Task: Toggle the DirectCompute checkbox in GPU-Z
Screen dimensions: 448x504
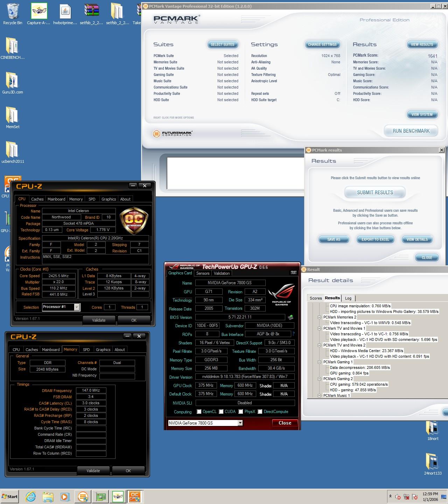Action: pos(260,412)
